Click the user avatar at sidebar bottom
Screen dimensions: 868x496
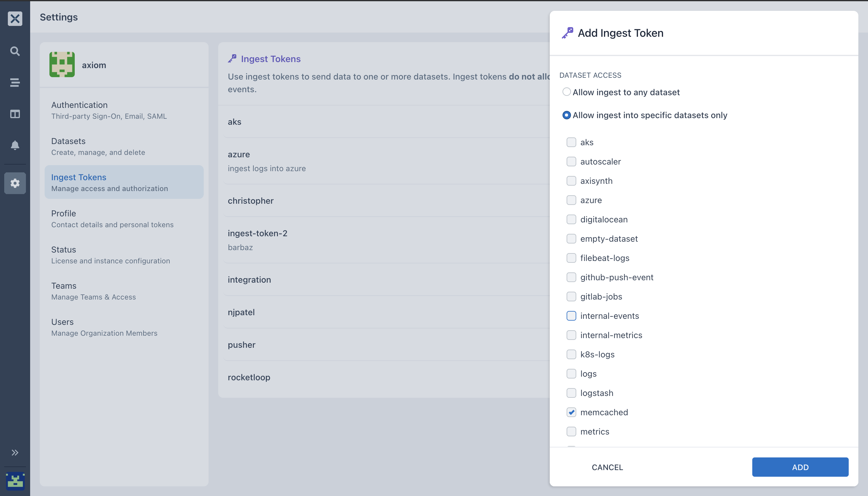click(15, 481)
